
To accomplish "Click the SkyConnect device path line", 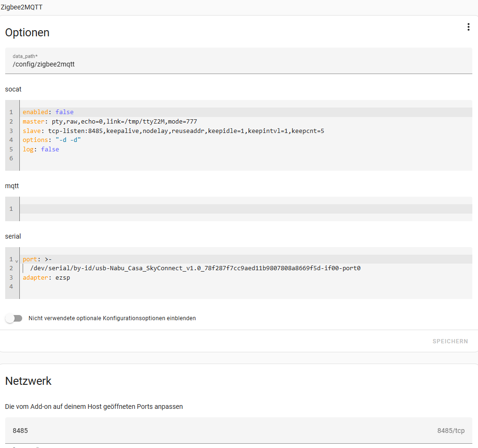I will pyautogui.click(x=195, y=268).
